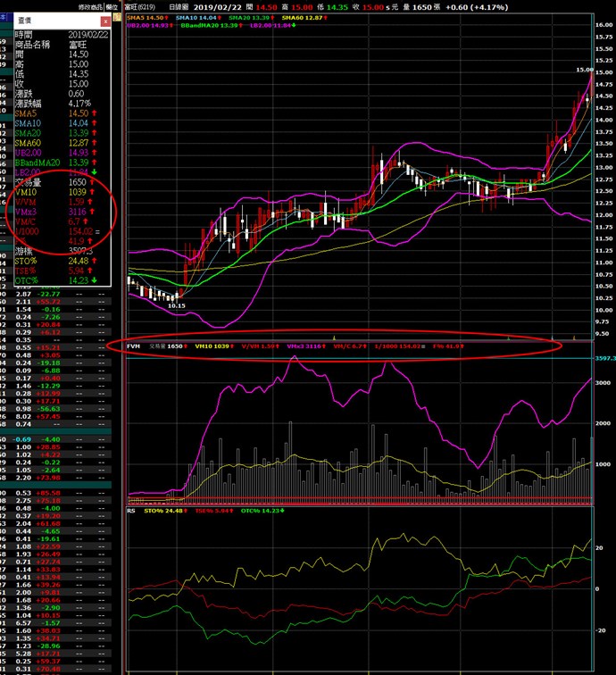Click the FVM volume panel label

click(x=133, y=345)
